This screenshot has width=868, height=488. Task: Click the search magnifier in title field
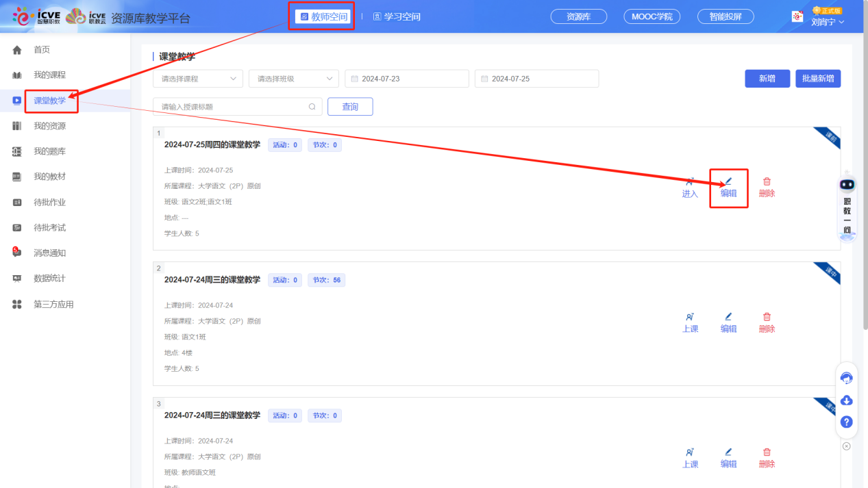[312, 107]
